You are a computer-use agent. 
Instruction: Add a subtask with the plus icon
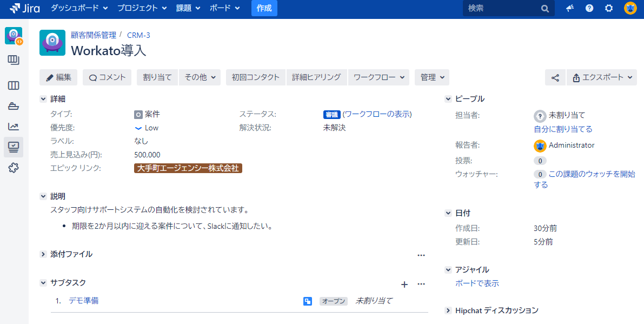[x=404, y=284]
